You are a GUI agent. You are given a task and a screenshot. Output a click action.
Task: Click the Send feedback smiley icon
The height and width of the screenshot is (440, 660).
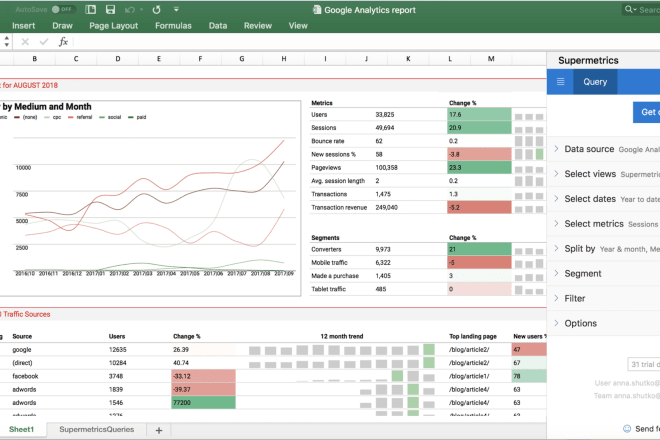[x=627, y=429]
